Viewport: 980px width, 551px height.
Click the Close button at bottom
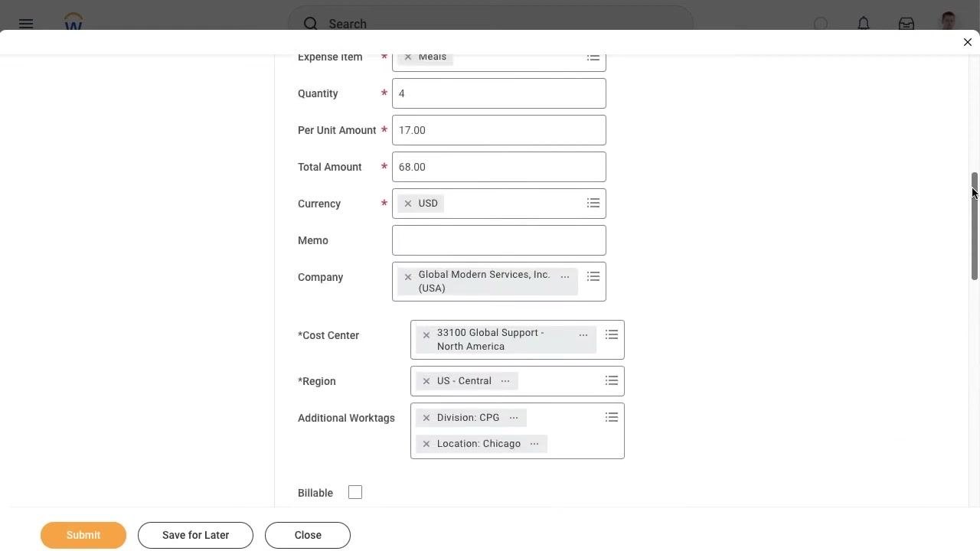coord(308,535)
